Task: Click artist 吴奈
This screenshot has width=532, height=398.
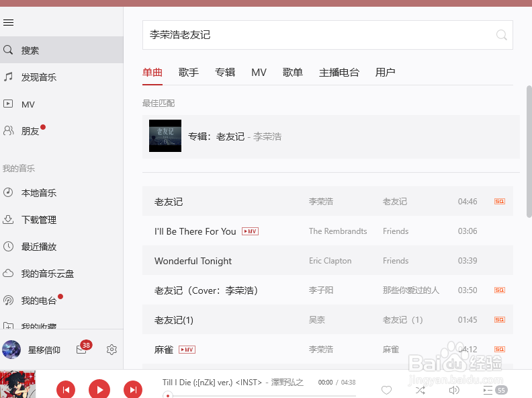Action: tap(317, 319)
